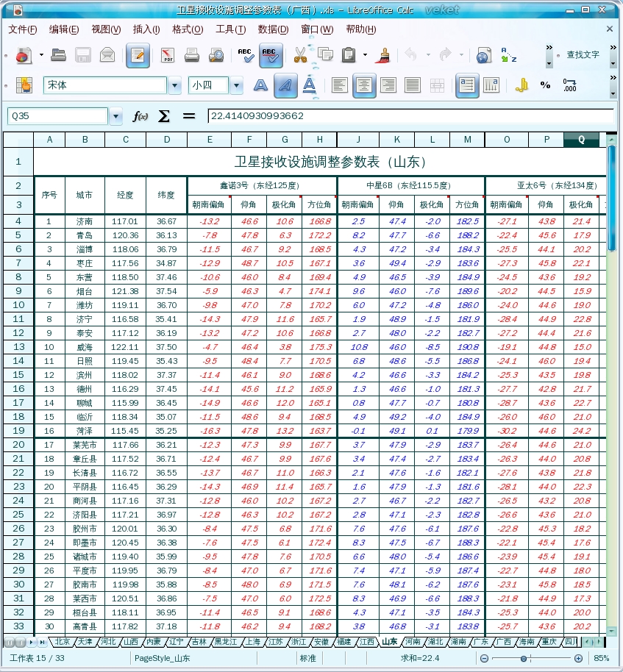
Task: Apply the percent number format
Action: 545,85
